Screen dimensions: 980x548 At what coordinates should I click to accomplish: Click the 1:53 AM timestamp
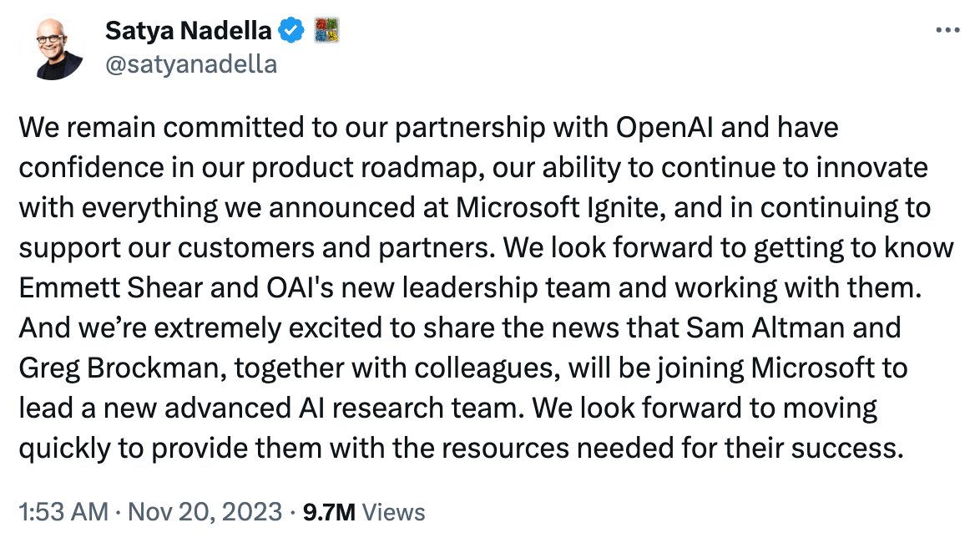coord(63,512)
